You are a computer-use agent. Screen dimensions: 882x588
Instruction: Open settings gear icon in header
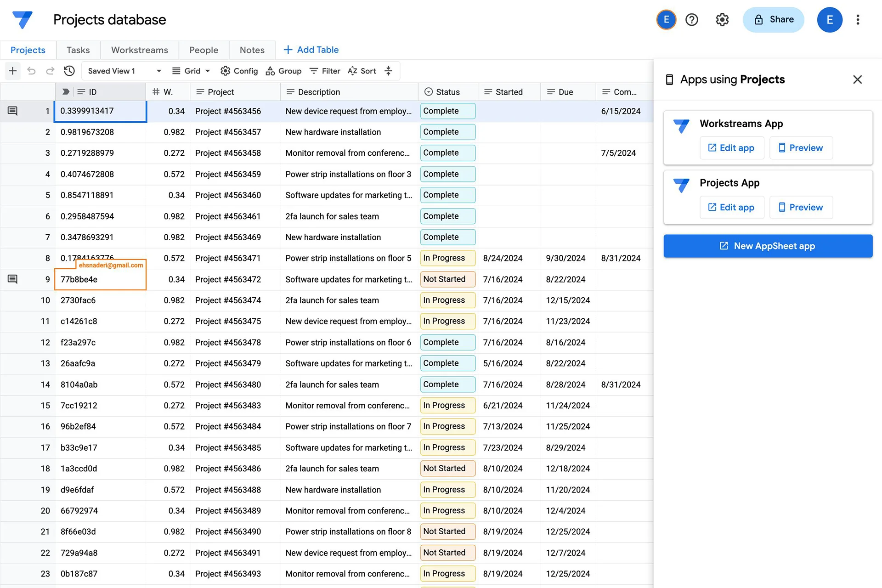tap(722, 20)
